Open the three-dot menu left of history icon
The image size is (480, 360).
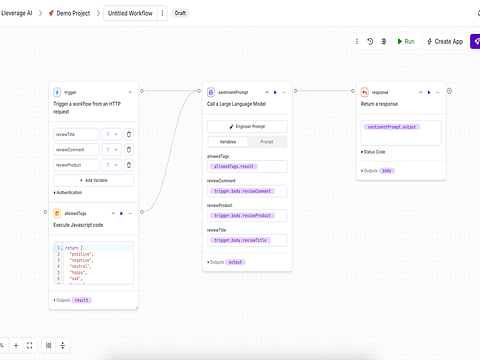pos(357,41)
